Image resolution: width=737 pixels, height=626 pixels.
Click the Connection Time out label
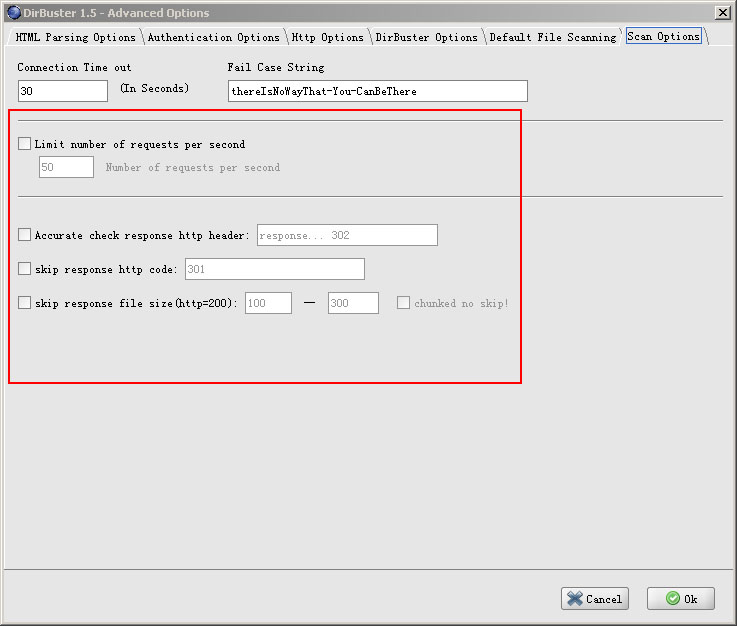tap(74, 67)
